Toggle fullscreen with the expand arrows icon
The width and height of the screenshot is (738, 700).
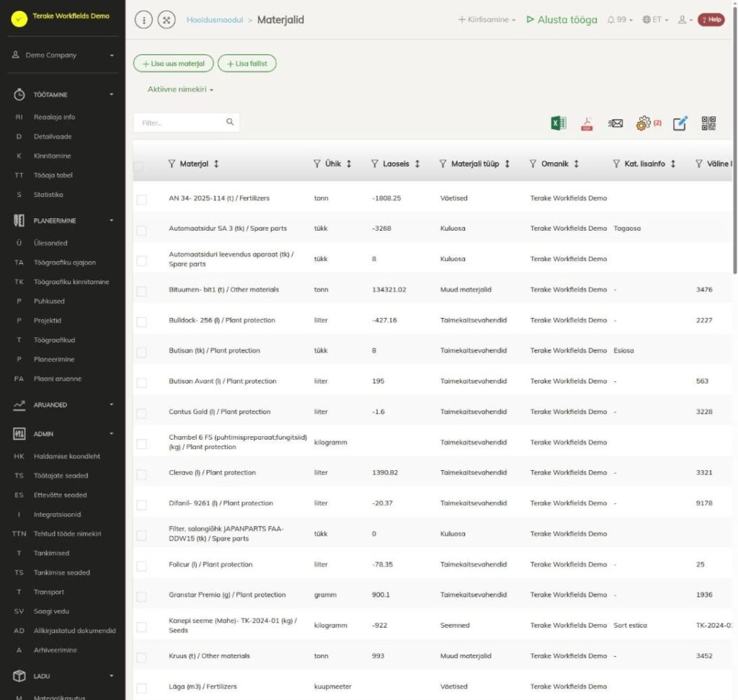(166, 19)
